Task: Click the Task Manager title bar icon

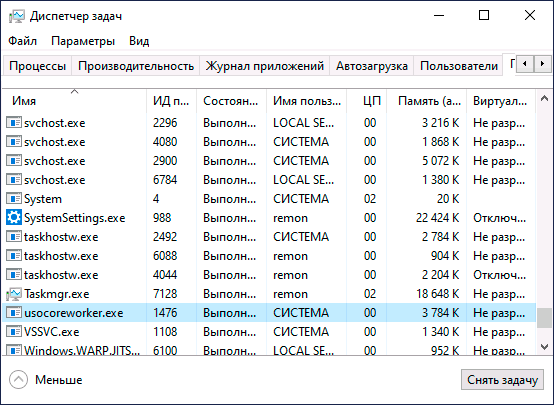Action: 17,16
